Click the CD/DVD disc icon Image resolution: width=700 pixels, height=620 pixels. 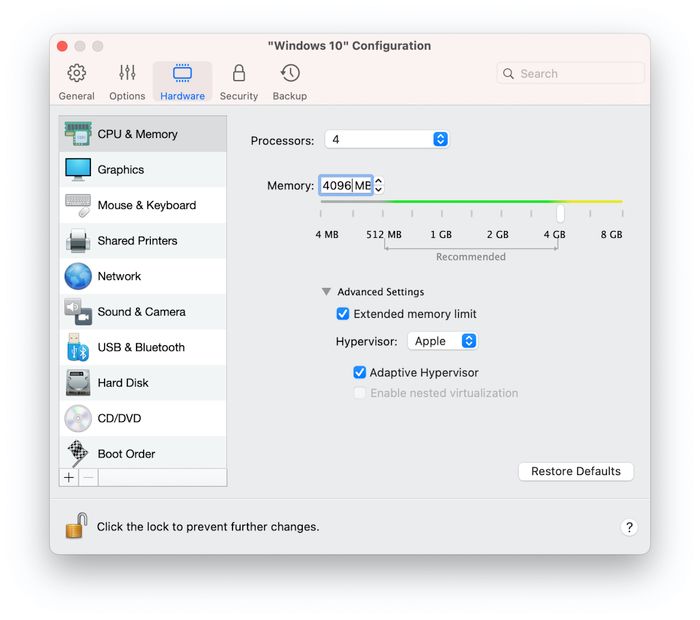pyautogui.click(x=78, y=418)
